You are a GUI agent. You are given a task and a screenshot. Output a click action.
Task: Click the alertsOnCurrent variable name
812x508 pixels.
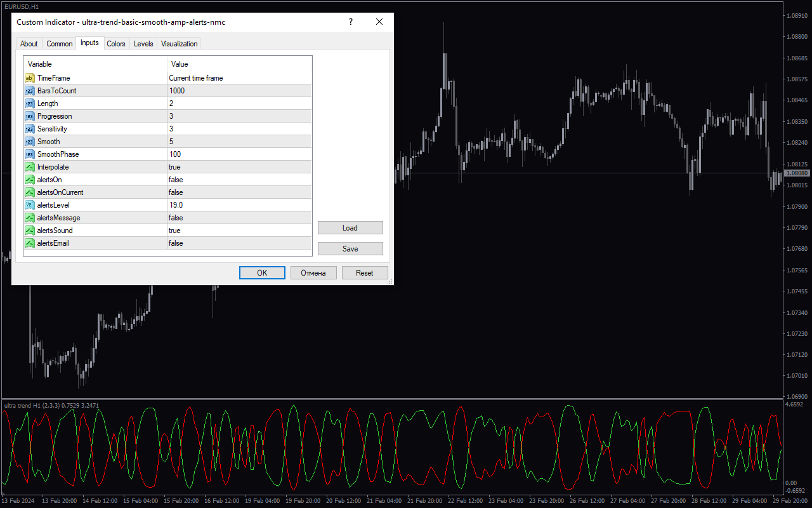click(60, 192)
